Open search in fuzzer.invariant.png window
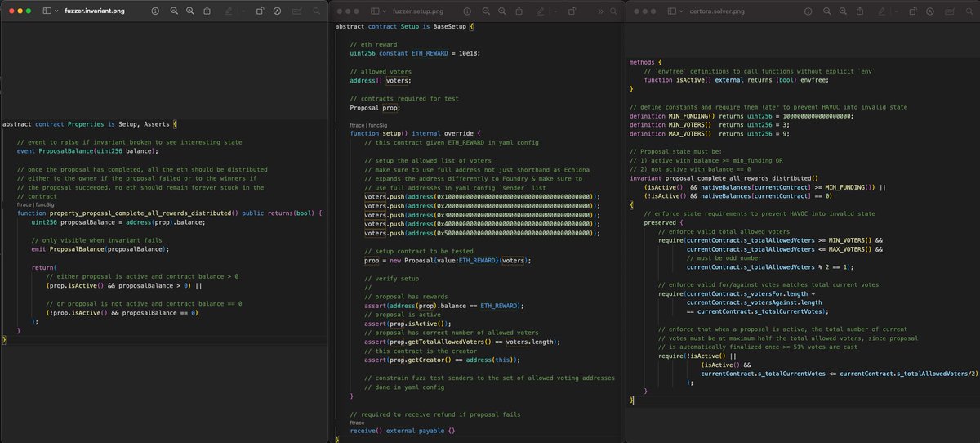980x443 pixels. coord(316,11)
